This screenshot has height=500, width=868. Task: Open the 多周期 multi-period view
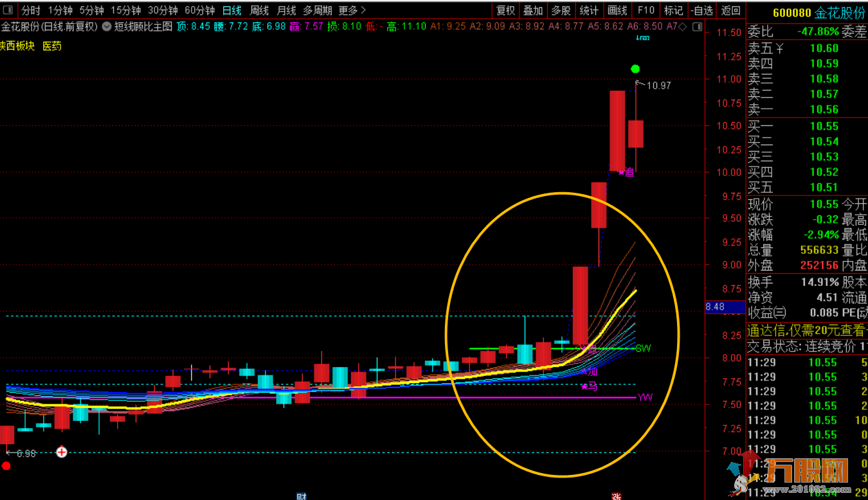point(318,10)
